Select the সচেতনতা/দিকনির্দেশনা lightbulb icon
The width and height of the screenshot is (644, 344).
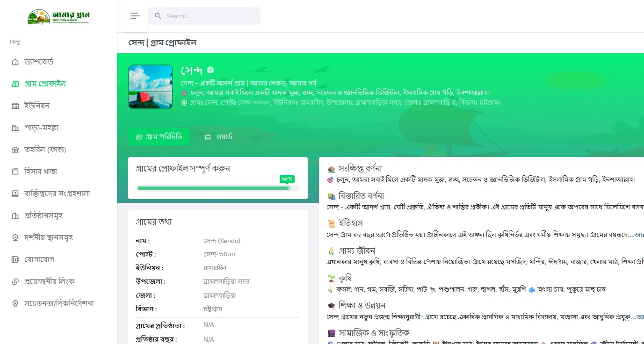pyautogui.click(x=15, y=304)
